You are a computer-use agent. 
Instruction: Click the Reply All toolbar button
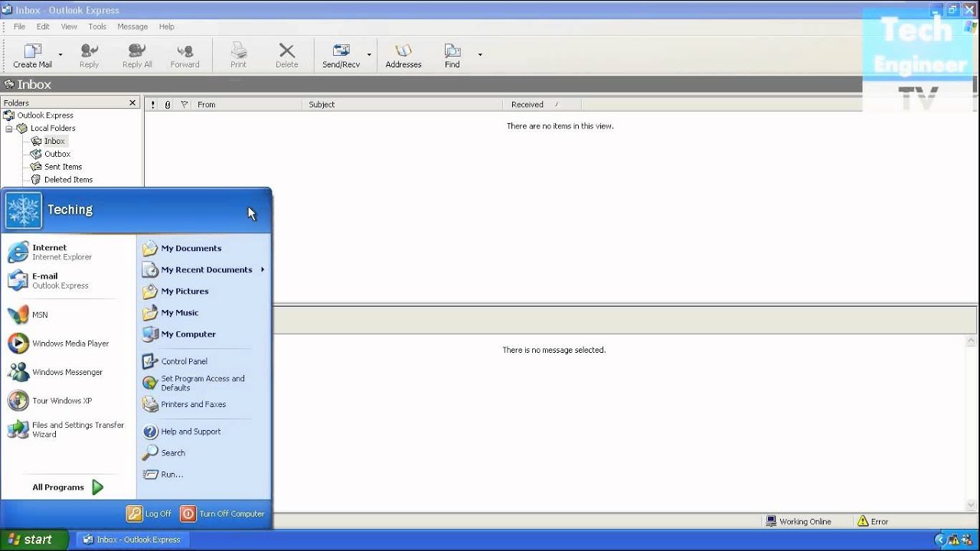[x=137, y=55]
